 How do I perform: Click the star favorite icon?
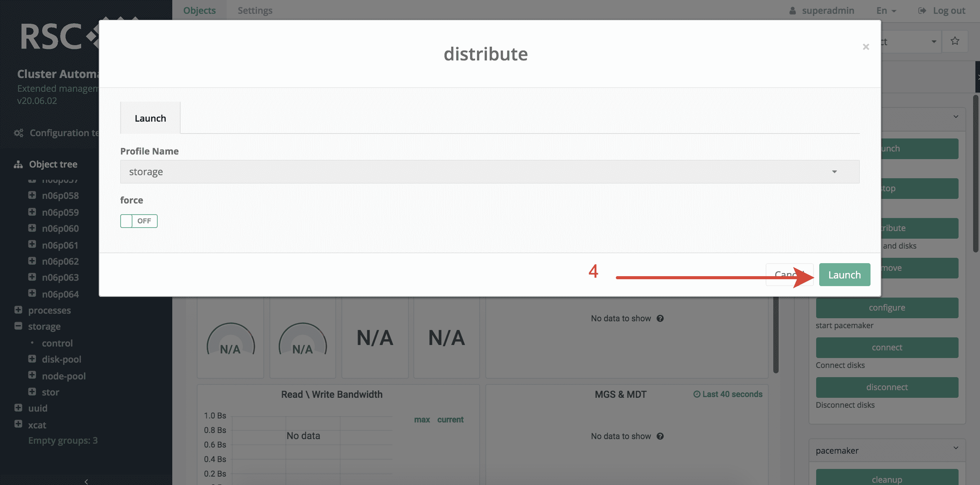point(955,41)
